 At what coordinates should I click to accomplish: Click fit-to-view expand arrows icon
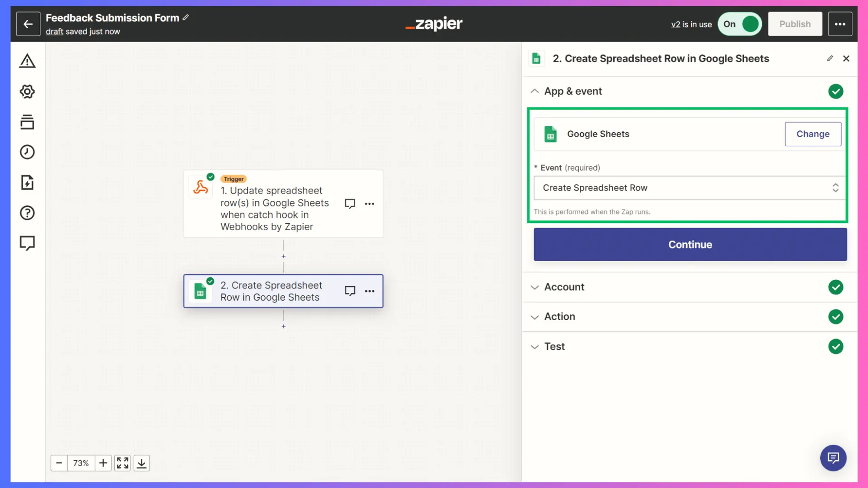click(122, 463)
